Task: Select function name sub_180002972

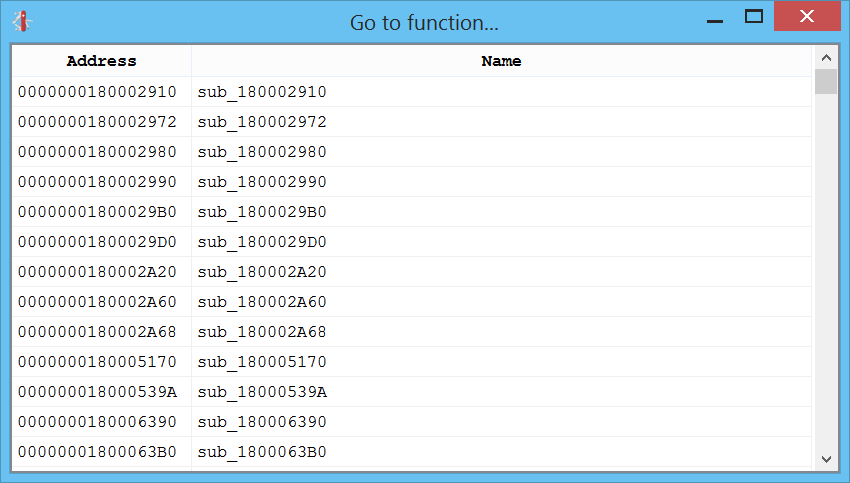Action: [262, 121]
